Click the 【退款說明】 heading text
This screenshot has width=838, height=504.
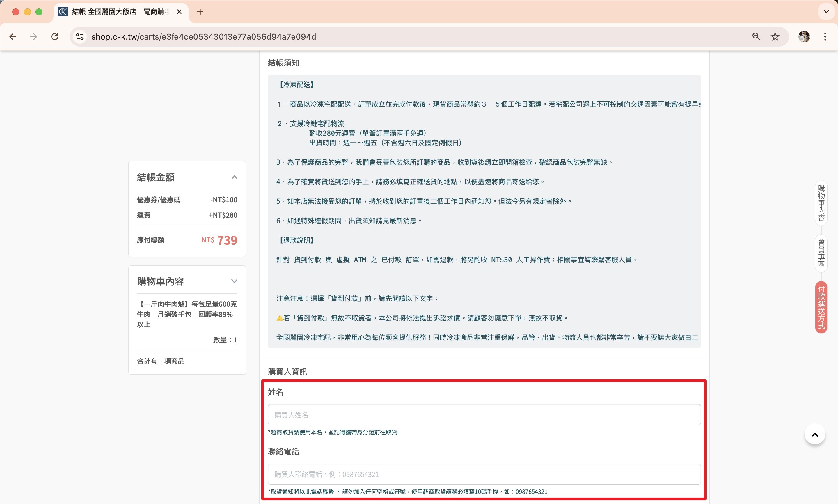tap(297, 240)
